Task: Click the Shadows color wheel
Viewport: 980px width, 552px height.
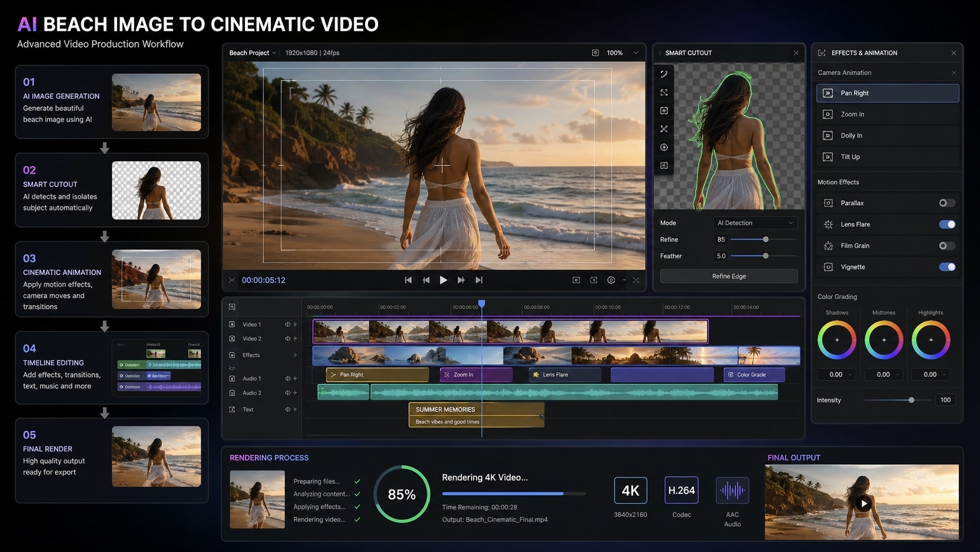Action: [837, 340]
